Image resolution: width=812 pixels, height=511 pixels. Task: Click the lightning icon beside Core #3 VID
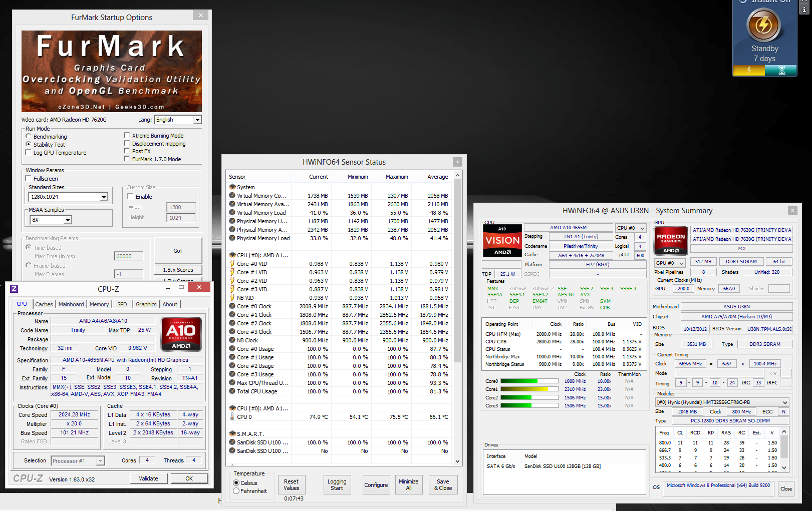232,289
